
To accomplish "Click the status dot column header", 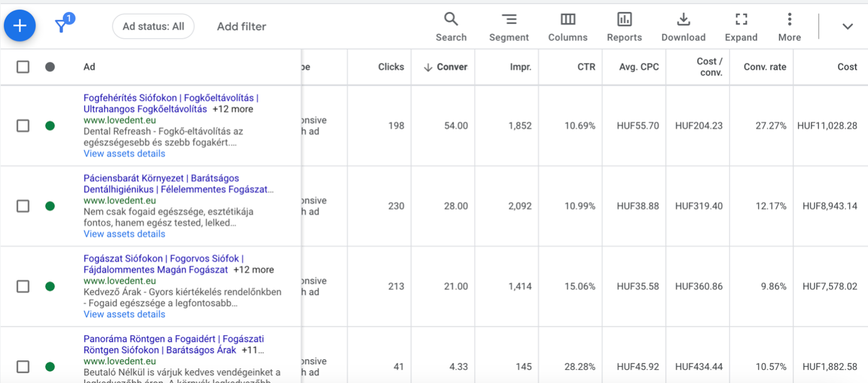I will 50,67.
